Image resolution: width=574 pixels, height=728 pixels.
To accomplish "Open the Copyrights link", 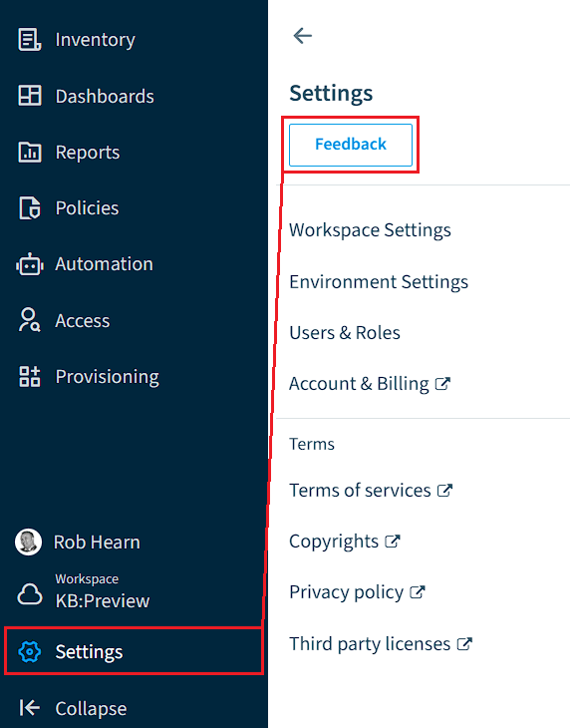I will [x=334, y=542].
